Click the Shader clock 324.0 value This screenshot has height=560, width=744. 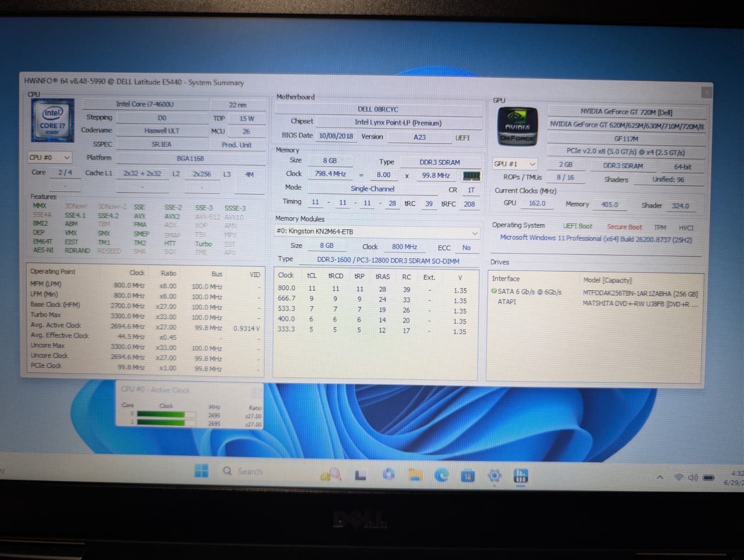click(x=680, y=206)
